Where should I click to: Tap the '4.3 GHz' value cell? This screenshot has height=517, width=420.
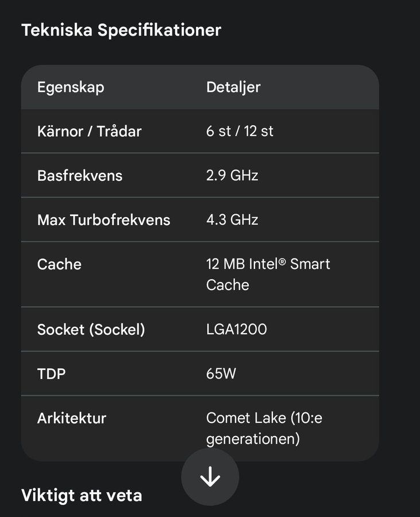coord(232,219)
